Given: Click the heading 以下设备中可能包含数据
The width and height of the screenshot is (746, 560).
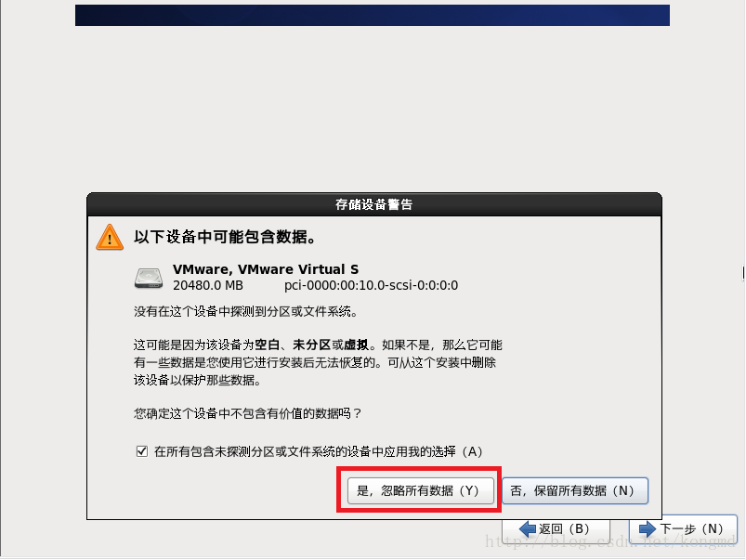Looking at the screenshot, I should (x=225, y=237).
